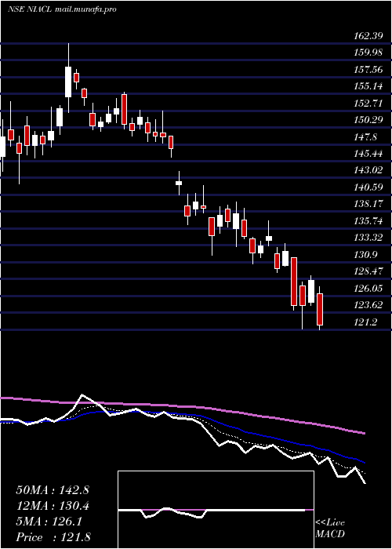Click the '12MA : 130.4' readout

click(53, 506)
